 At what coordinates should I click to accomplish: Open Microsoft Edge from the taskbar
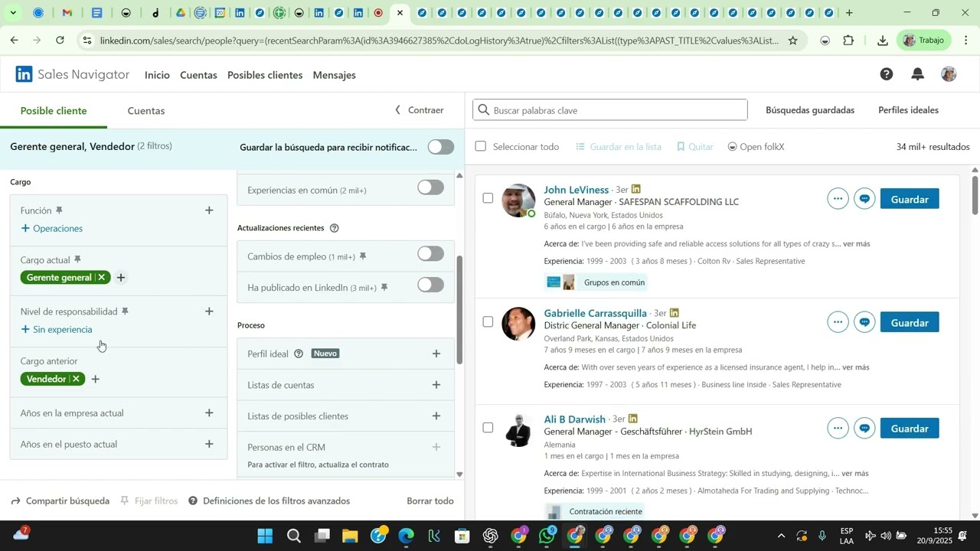click(x=407, y=536)
